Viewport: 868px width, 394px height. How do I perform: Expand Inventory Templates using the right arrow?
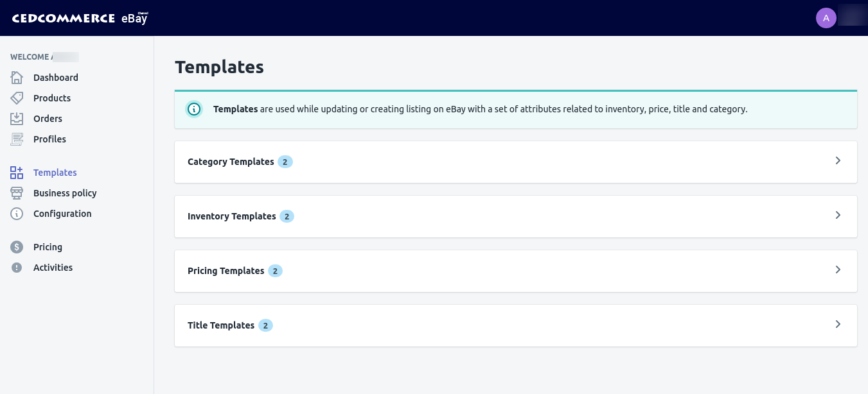(838, 215)
